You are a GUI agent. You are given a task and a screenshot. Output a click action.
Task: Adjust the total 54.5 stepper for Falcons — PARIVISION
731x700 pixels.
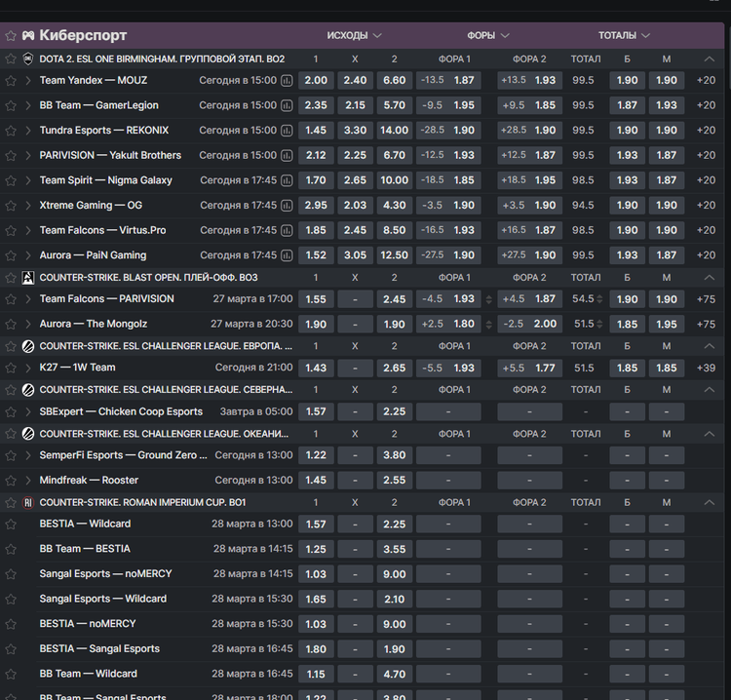click(600, 299)
